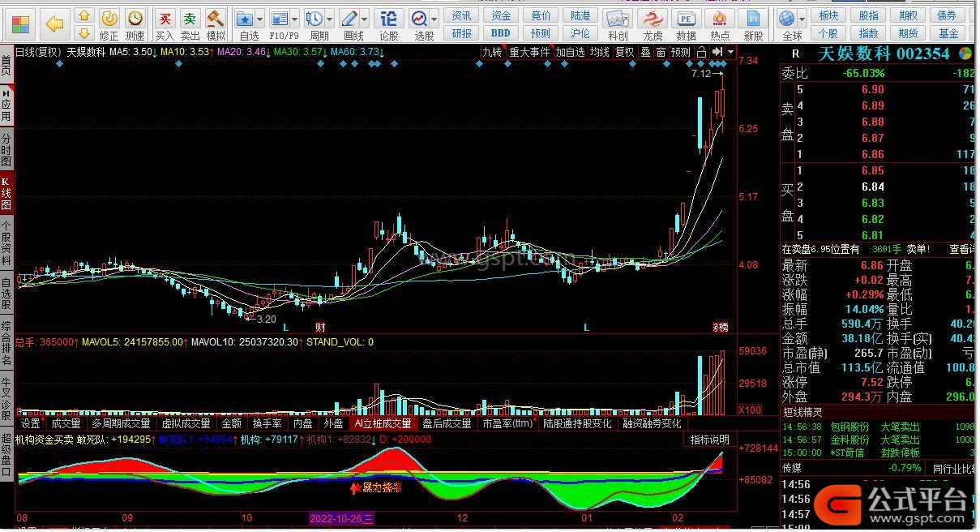Go to previous stock with up arrow
The image size is (980, 532).
tap(84, 15)
